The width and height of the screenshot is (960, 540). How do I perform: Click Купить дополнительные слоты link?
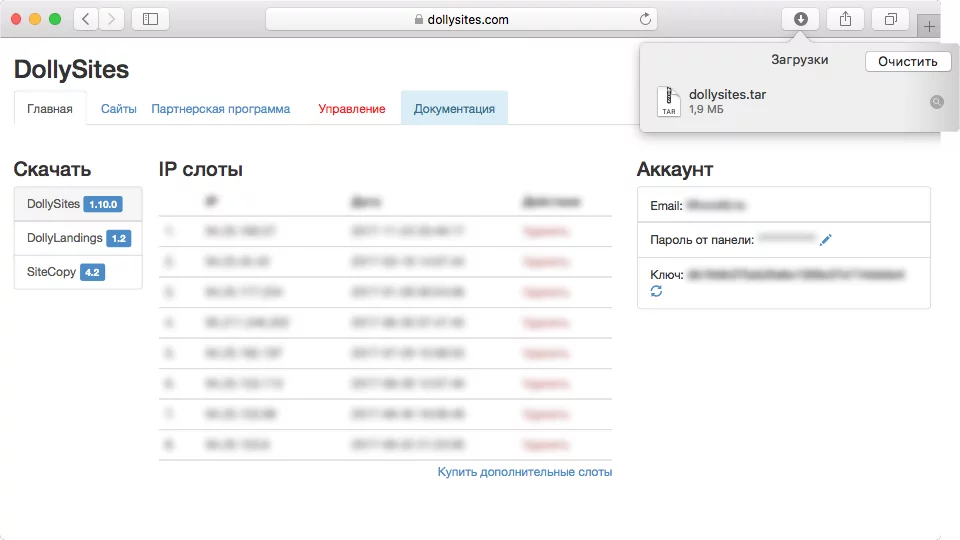[524, 472]
